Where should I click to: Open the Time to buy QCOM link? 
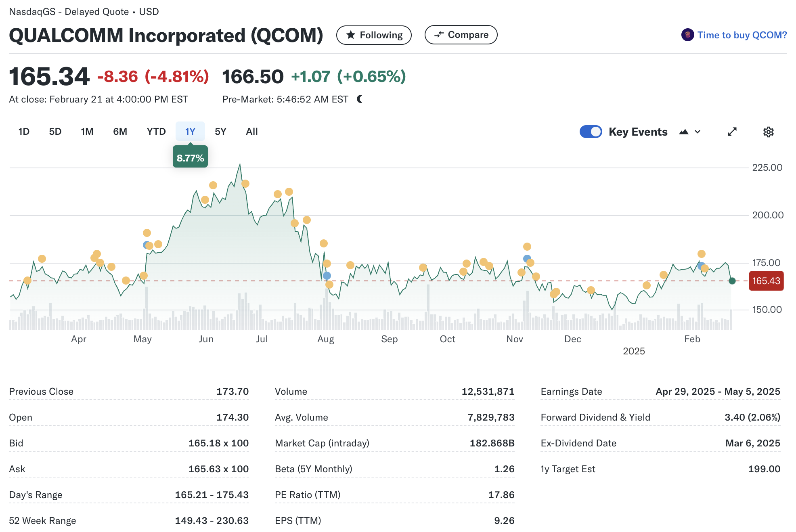pyautogui.click(x=742, y=35)
